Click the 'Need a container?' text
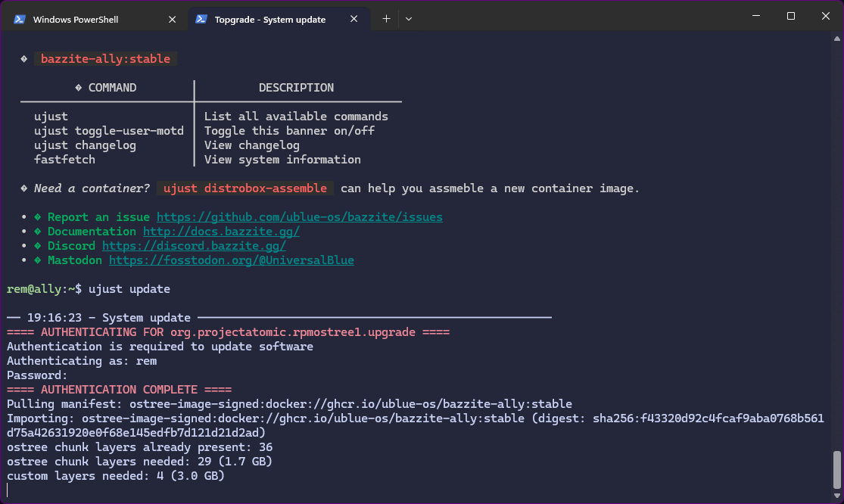Viewport: 844px width, 504px height. click(92, 188)
